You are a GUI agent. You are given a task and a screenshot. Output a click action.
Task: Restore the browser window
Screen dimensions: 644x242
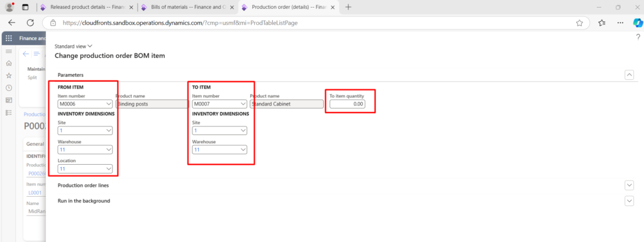pyautogui.click(x=618, y=7)
